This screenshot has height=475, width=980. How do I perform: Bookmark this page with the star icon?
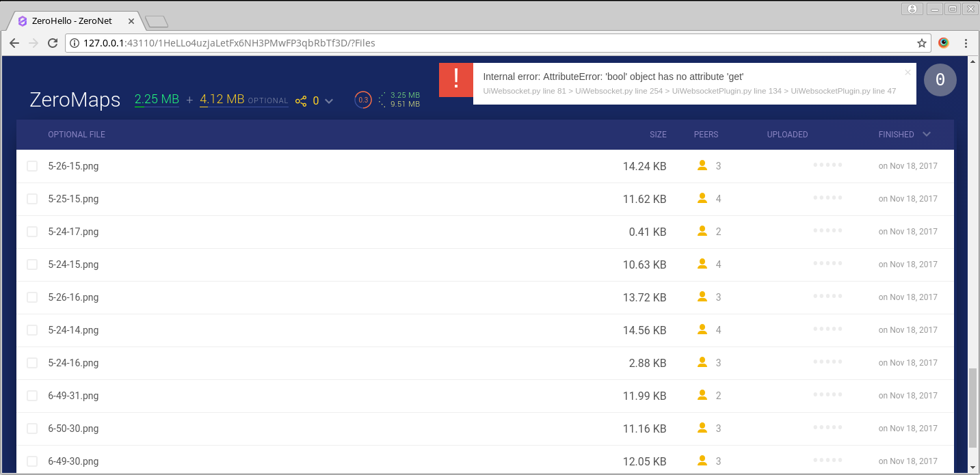click(922, 43)
